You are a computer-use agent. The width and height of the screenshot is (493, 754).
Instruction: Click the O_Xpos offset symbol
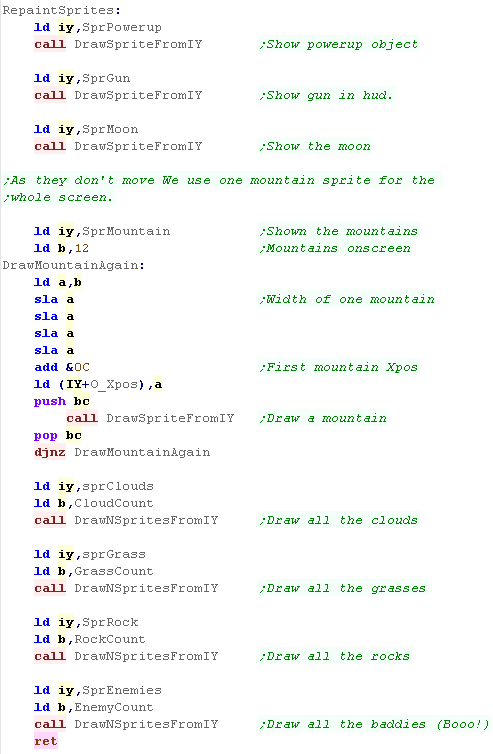tap(114, 384)
